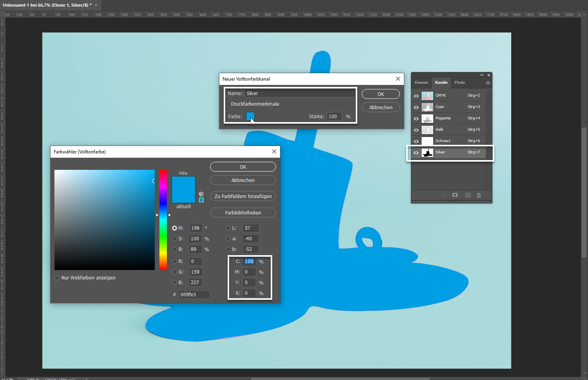Click the G value field showing 159
Screen dimensions: 588x380
195,272
